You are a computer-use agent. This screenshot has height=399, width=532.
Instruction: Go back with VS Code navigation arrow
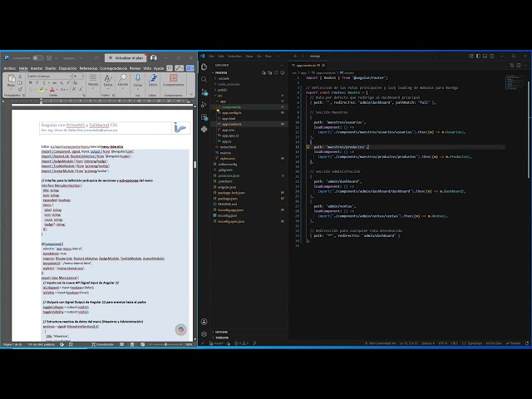(x=295, y=56)
